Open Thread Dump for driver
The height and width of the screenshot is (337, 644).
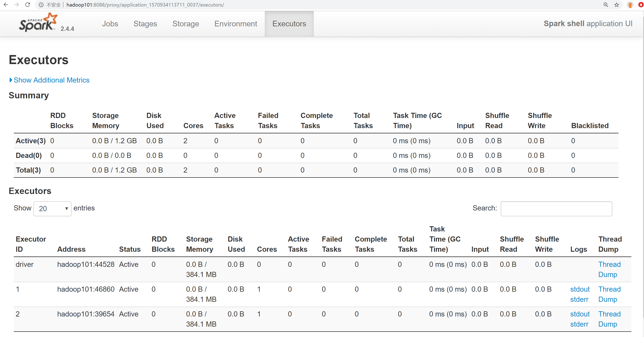[x=609, y=269]
